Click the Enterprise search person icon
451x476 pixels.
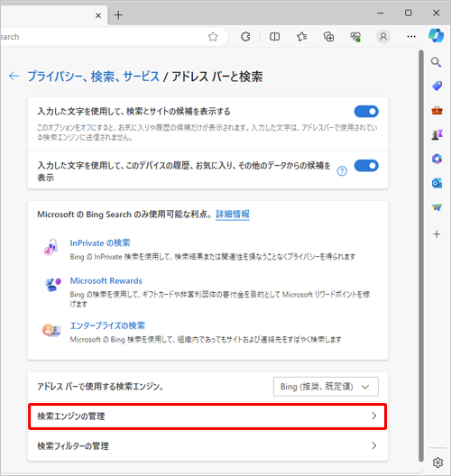point(51,330)
